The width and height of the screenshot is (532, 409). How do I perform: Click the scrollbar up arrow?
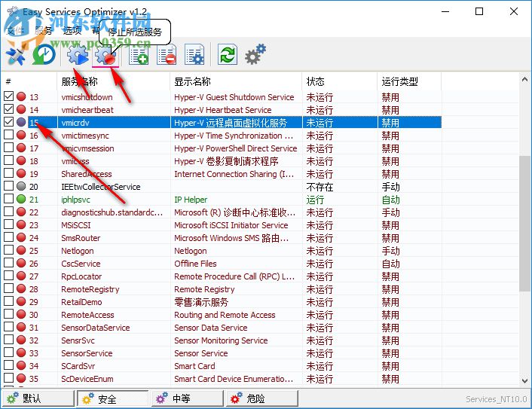[524, 80]
